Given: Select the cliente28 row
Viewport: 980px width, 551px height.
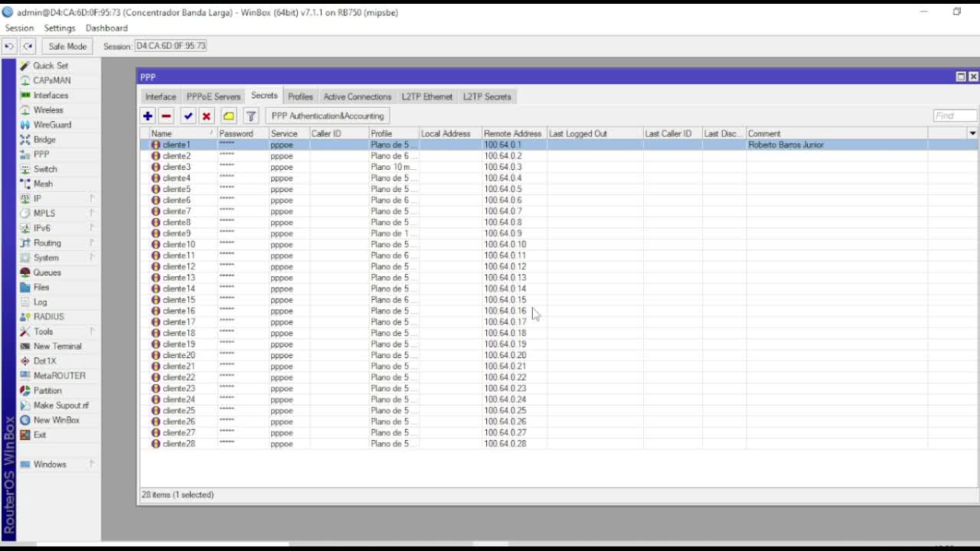Looking at the screenshot, I should (559, 444).
